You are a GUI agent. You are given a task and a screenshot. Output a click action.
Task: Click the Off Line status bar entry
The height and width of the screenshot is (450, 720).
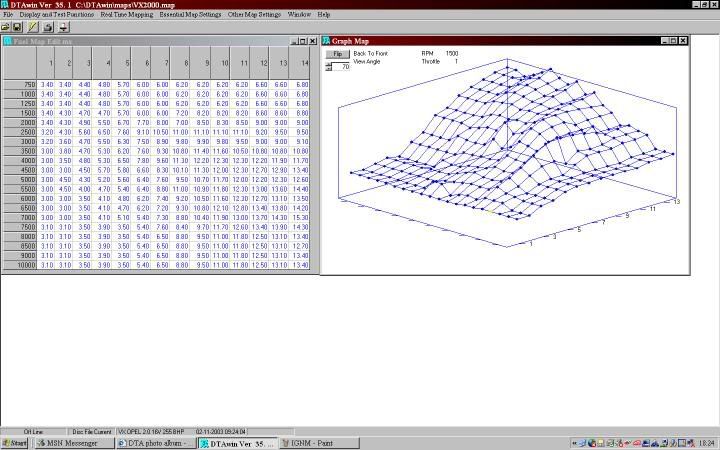pyautogui.click(x=33, y=432)
